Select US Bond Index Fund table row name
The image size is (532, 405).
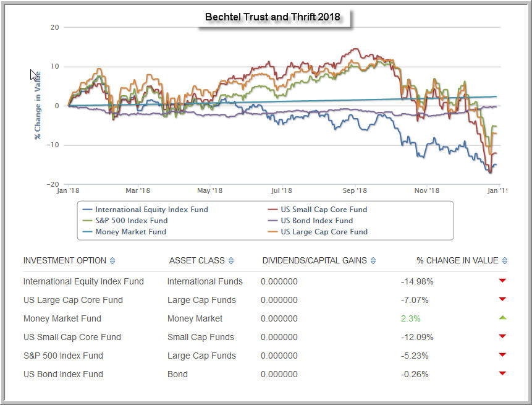click(63, 374)
